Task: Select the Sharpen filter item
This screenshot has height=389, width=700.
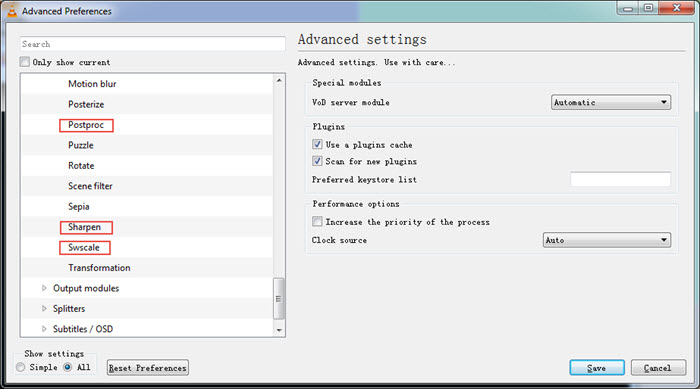Action: click(x=86, y=227)
